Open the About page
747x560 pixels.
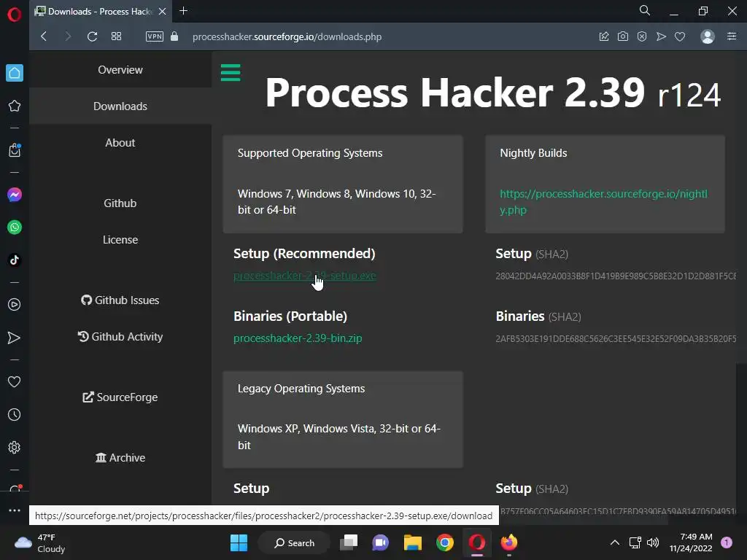(x=120, y=142)
